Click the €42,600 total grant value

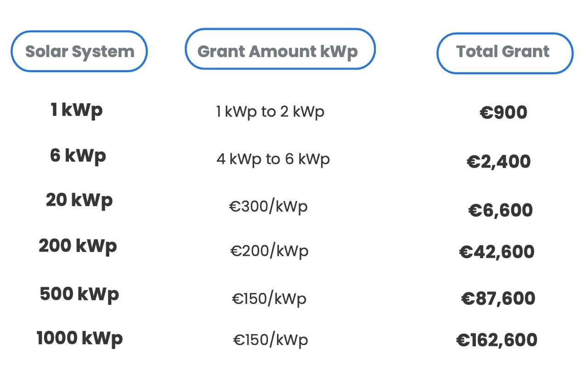(497, 252)
